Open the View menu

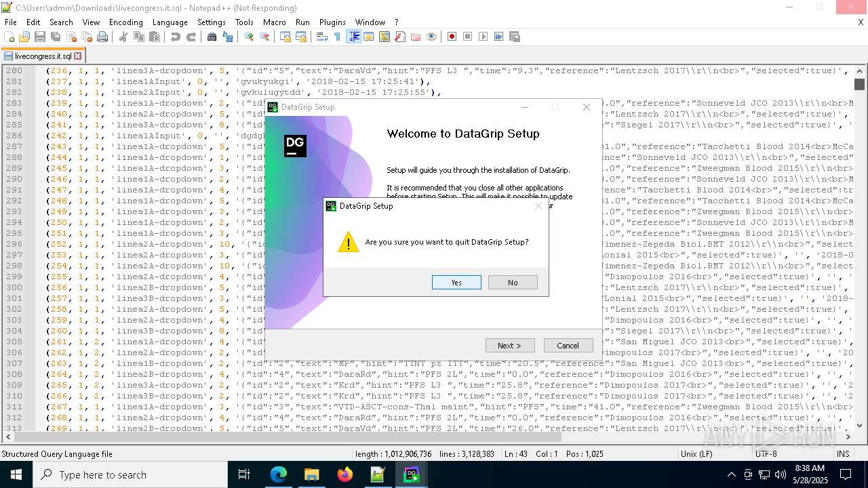click(x=91, y=22)
